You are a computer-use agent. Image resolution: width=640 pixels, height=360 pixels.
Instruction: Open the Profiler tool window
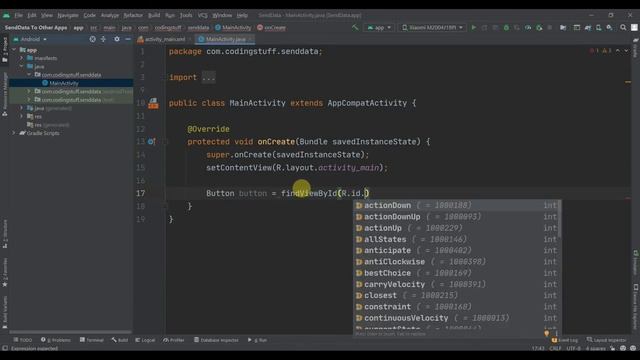pos(174,340)
